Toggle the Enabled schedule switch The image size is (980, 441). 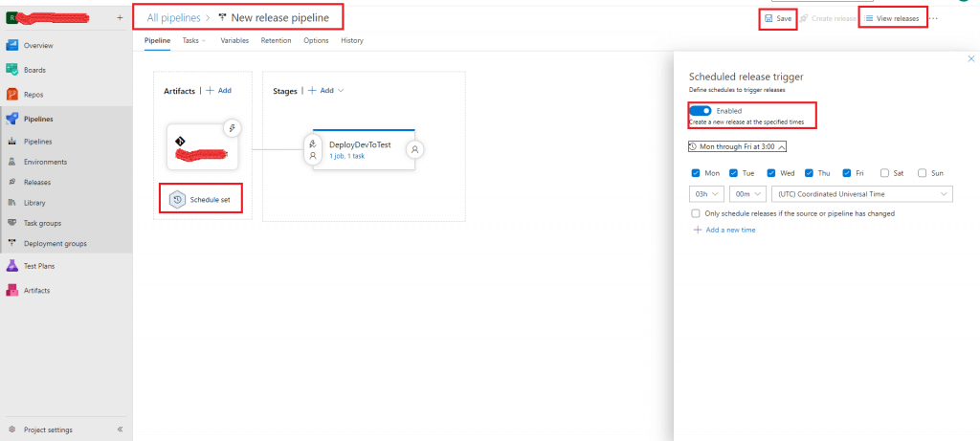coord(700,111)
